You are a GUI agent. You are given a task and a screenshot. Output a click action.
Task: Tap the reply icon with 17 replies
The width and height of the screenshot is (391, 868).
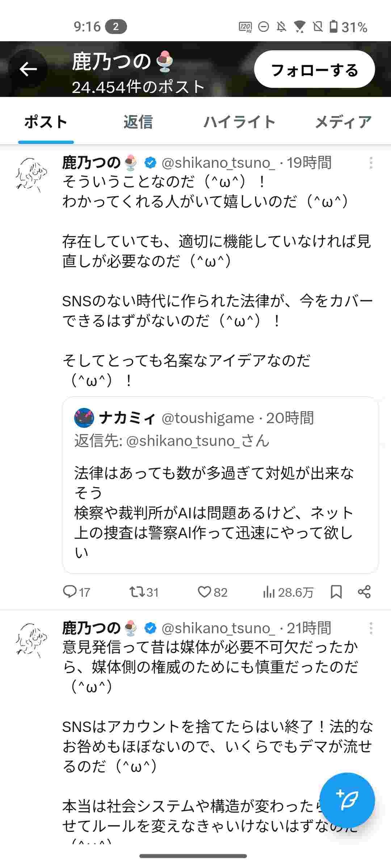click(x=69, y=592)
